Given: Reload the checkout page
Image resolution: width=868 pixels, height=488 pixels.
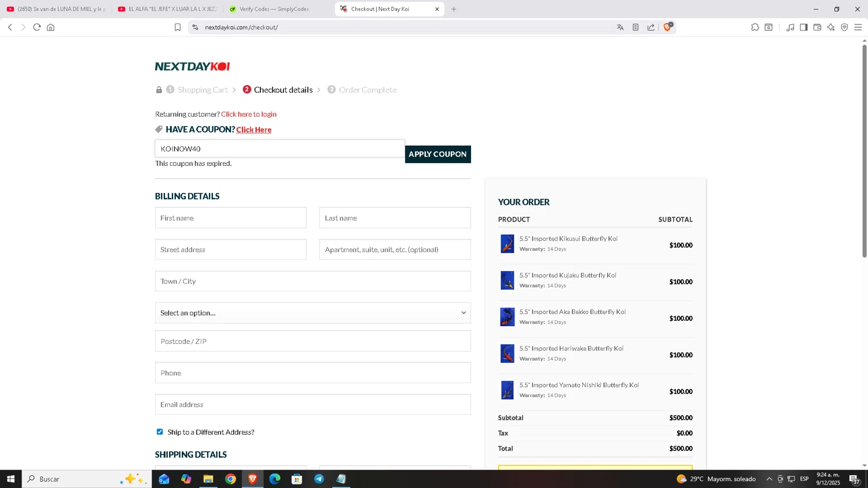Looking at the screenshot, I should 37,27.
